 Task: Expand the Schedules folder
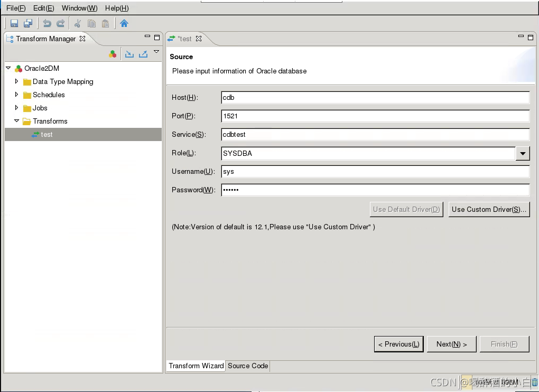[x=16, y=94]
